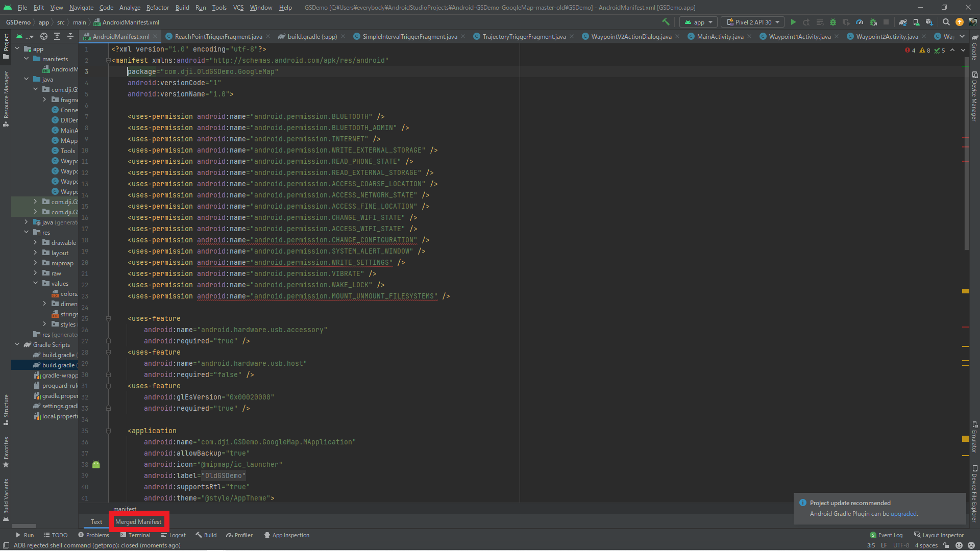Open the SDK Manager icon
This screenshot has height=551, width=980.
929,22
